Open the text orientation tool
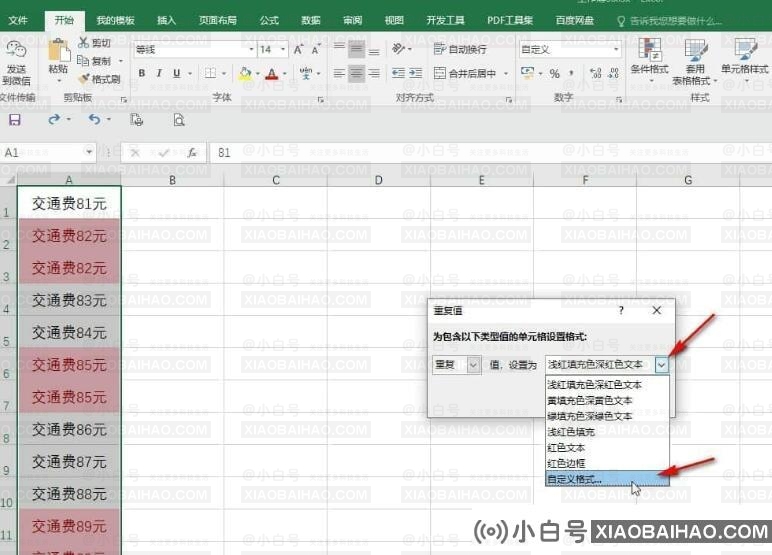Viewport: 772px width, 555px height. (398, 48)
